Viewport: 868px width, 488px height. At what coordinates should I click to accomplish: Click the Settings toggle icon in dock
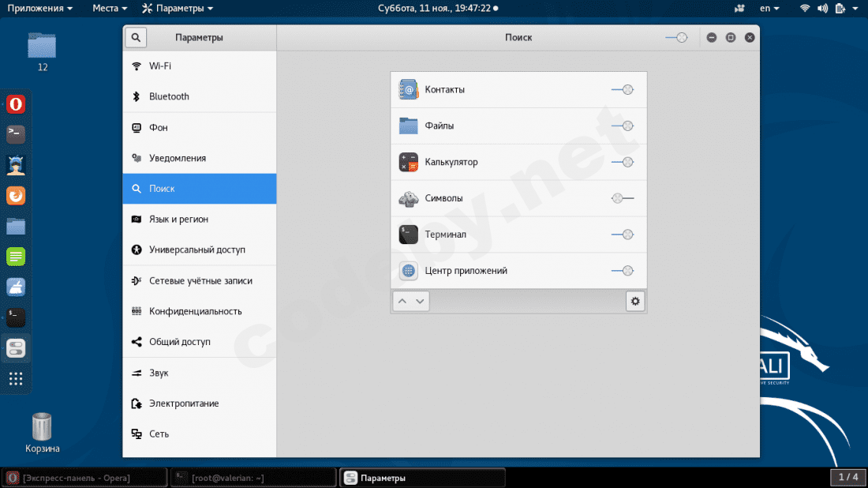point(16,348)
